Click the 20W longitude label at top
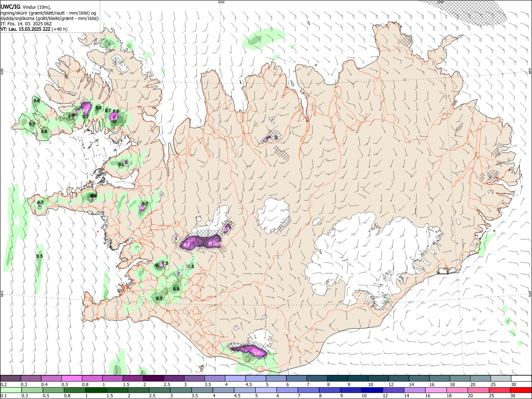 221,2
